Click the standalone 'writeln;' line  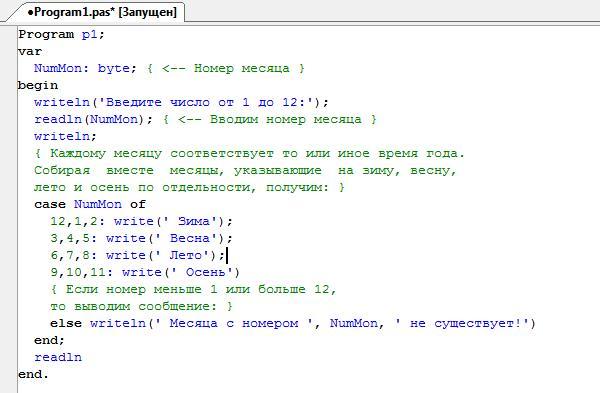tap(65, 136)
